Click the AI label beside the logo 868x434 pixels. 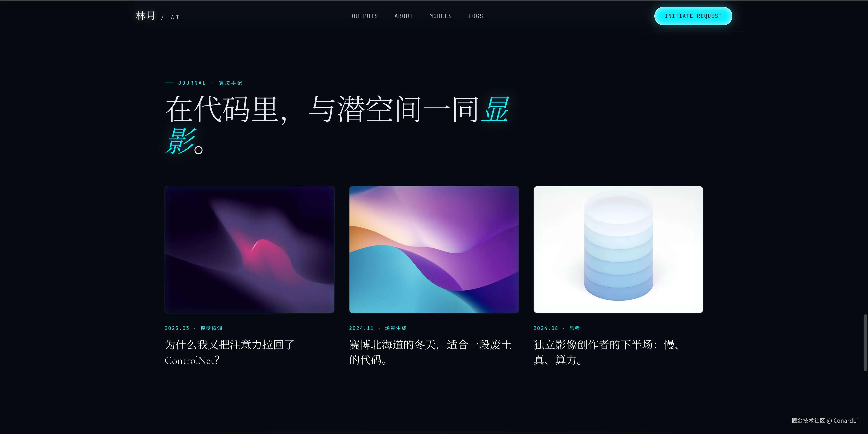pos(175,17)
